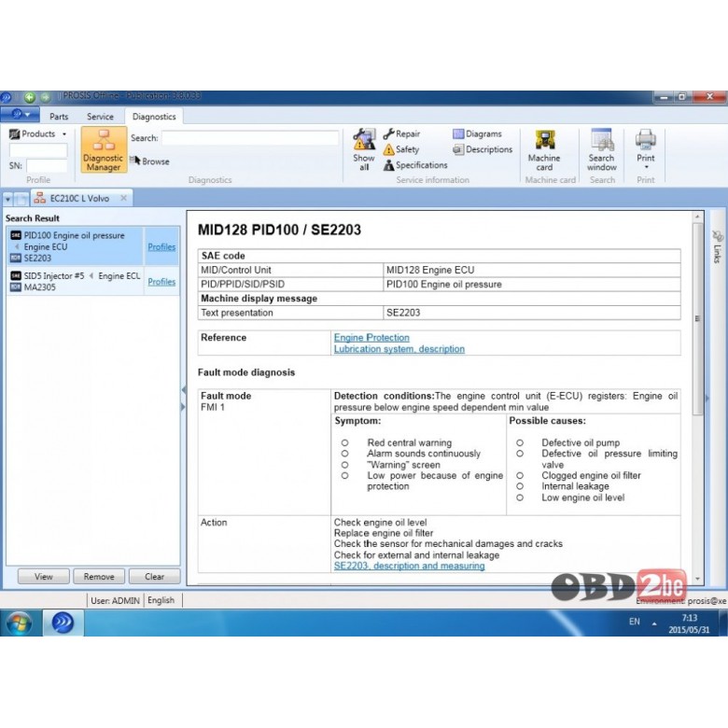Click the diagnostics Search input field
728x728 pixels.
(250, 138)
